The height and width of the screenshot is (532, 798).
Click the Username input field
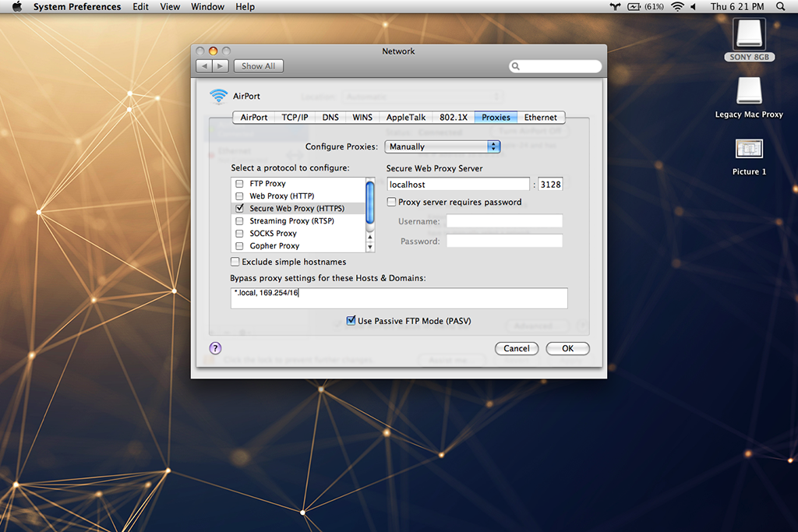click(x=504, y=221)
